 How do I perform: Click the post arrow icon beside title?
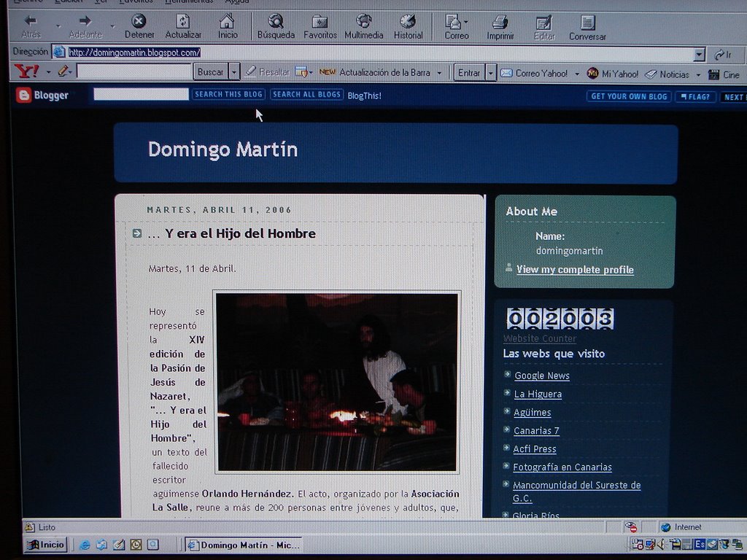(136, 233)
